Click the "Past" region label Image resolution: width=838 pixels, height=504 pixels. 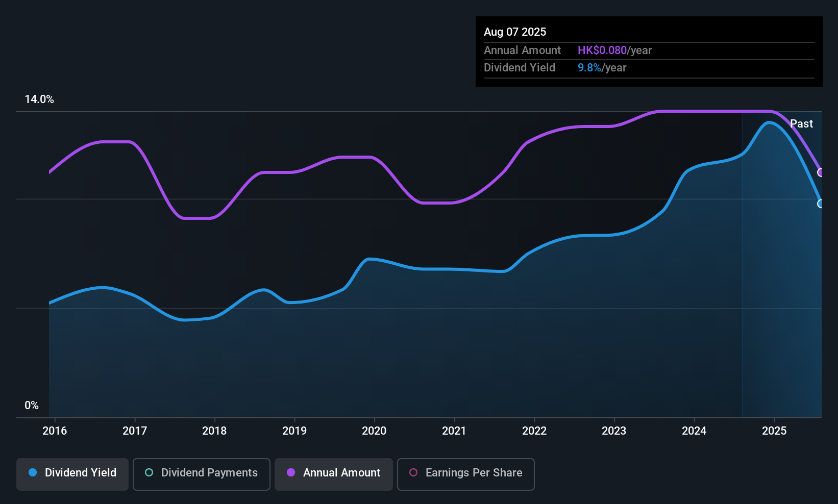point(801,124)
